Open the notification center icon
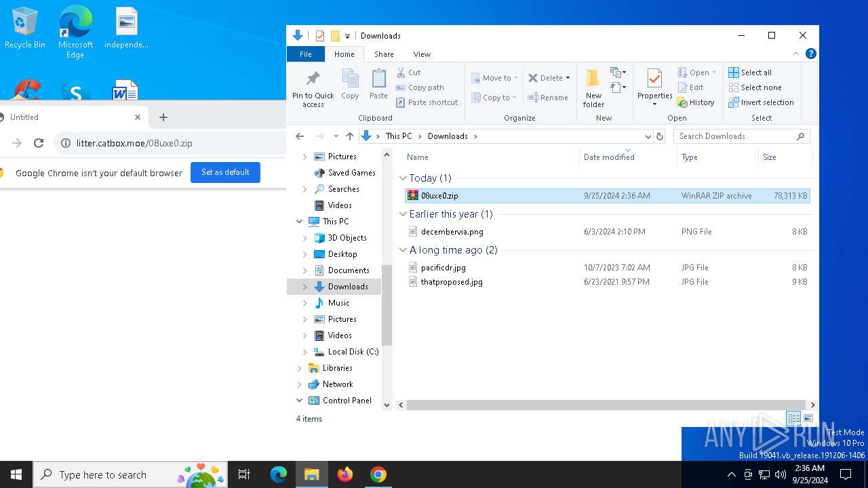868x488 pixels. (846, 474)
